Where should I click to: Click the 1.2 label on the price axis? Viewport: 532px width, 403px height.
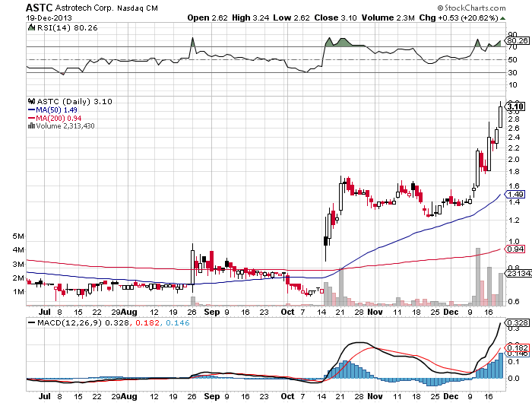coord(514,220)
